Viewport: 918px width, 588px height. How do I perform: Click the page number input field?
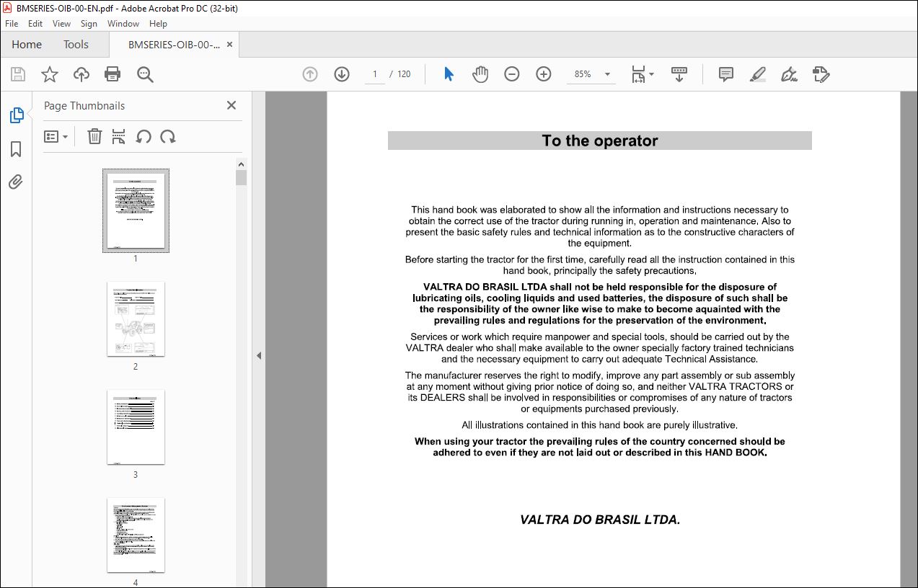point(375,74)
